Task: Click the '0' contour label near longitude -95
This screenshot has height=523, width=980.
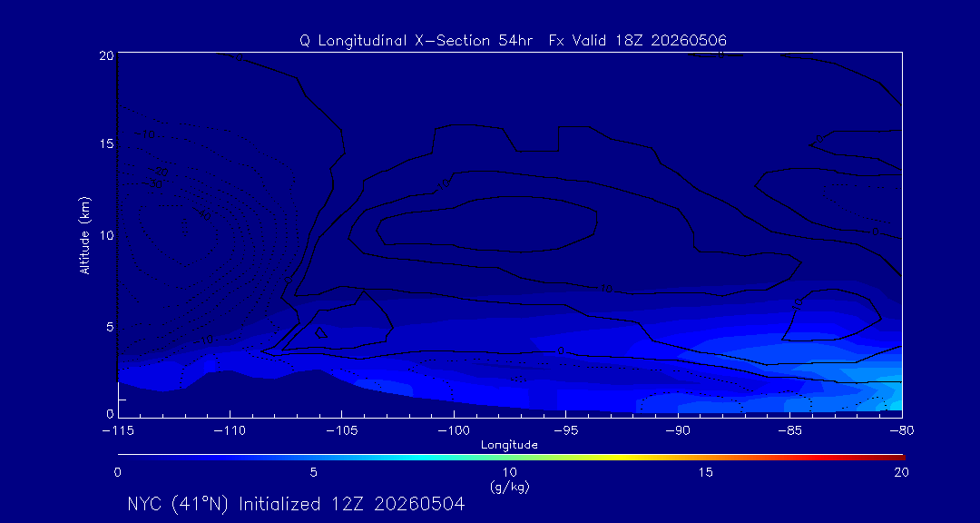Action: pos(561,350)
